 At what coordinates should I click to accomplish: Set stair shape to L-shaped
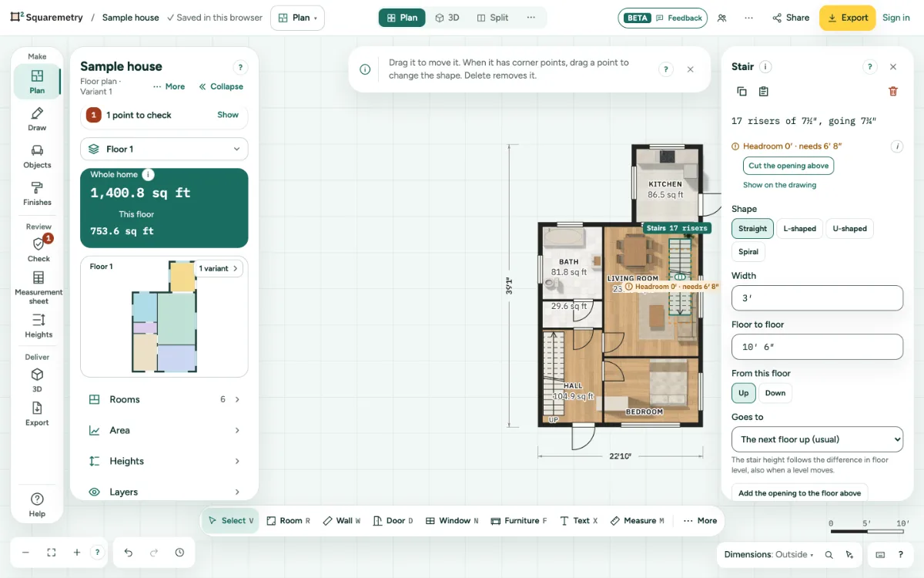[x=799, y=229]
